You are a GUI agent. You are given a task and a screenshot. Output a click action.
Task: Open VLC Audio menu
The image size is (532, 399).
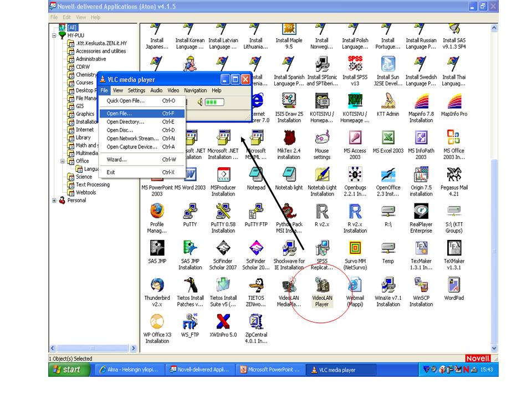pos(156,90)
